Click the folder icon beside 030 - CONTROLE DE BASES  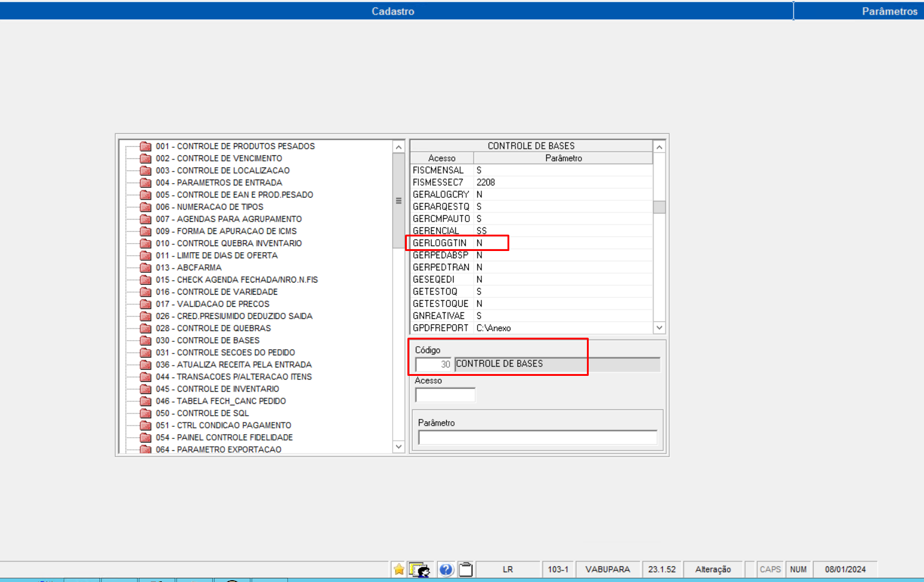point(146,340)
